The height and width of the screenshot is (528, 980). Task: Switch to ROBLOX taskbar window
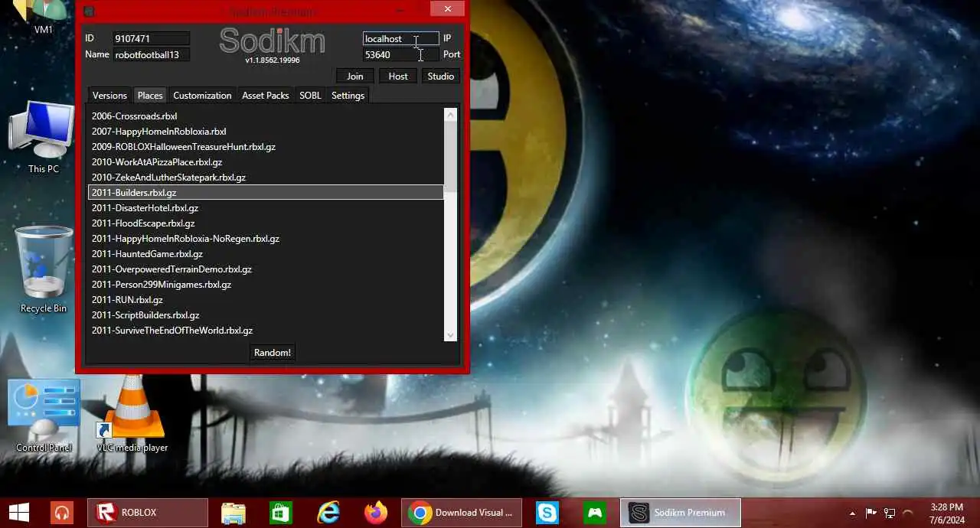(148, 513)
